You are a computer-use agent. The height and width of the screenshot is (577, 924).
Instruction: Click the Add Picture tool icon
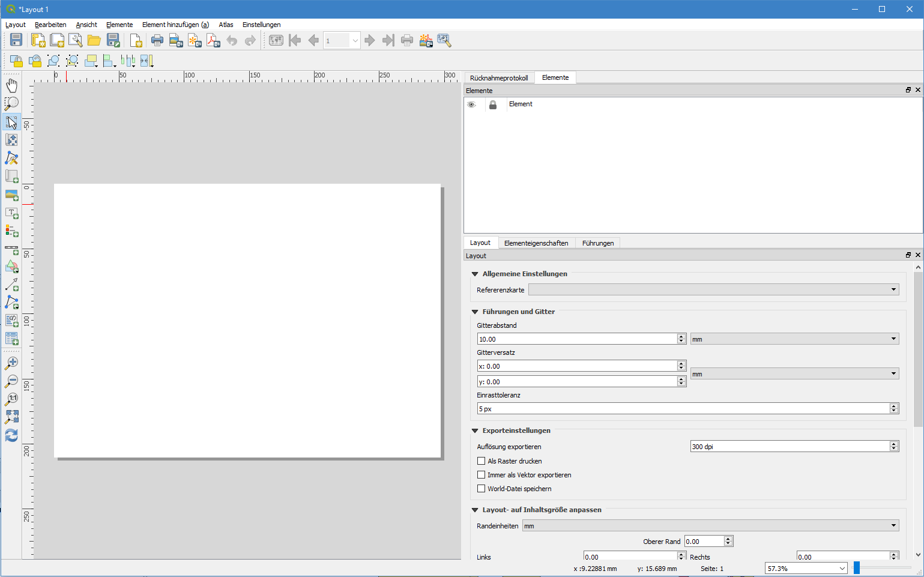pyautogui.click(x=11, y=195)
